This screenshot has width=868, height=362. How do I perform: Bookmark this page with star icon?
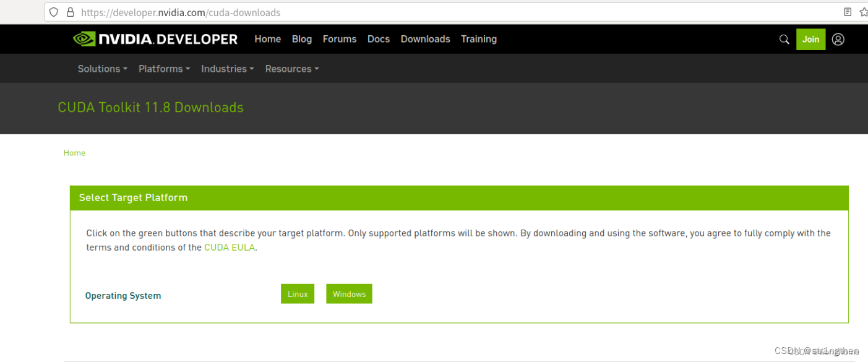864,12
